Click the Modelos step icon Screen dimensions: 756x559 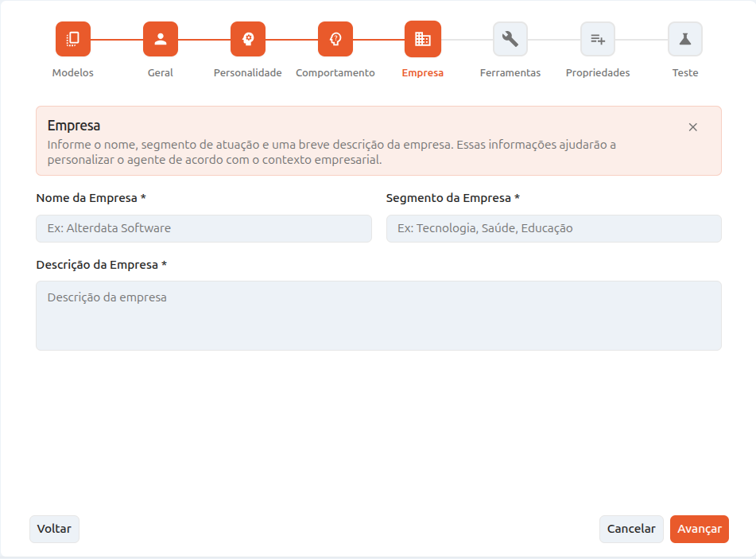[x=73, y=39]
